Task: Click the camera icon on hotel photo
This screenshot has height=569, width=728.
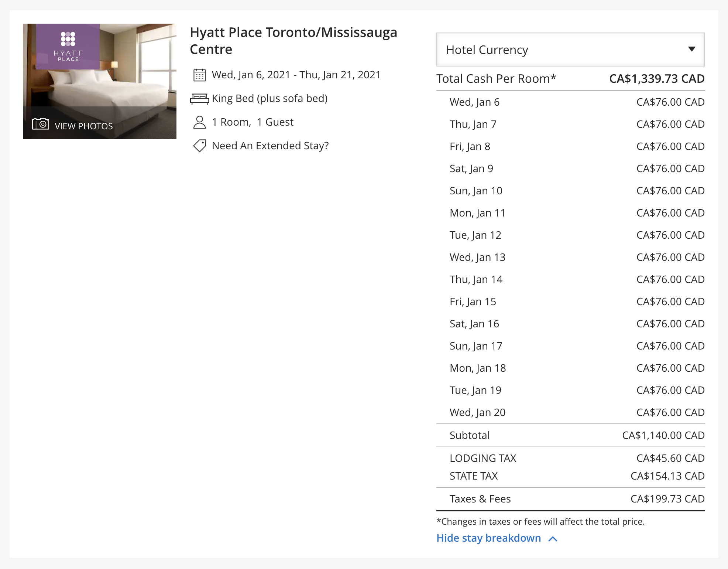Action: tap(41, 124)
